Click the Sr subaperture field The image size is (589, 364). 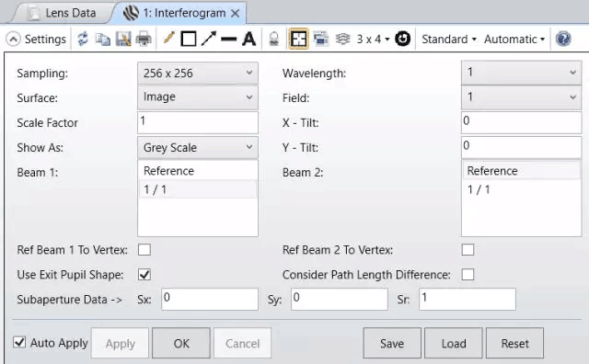(468, 299)
